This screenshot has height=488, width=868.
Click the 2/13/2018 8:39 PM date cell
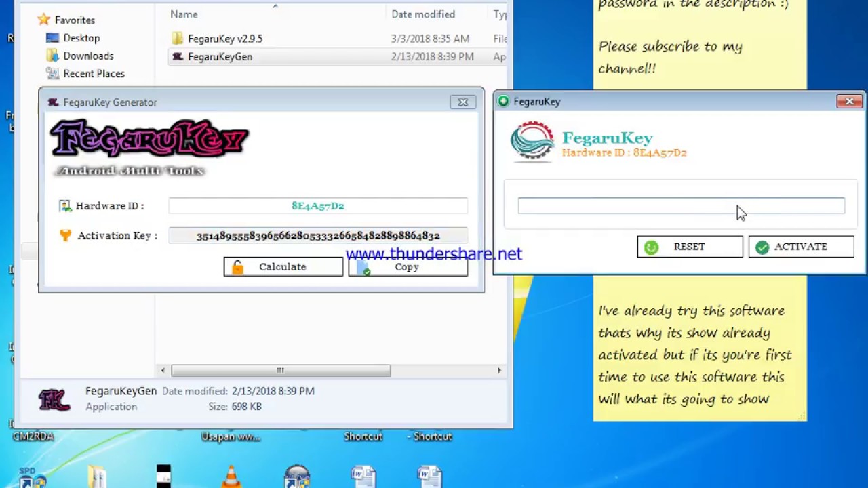[433, 57]
